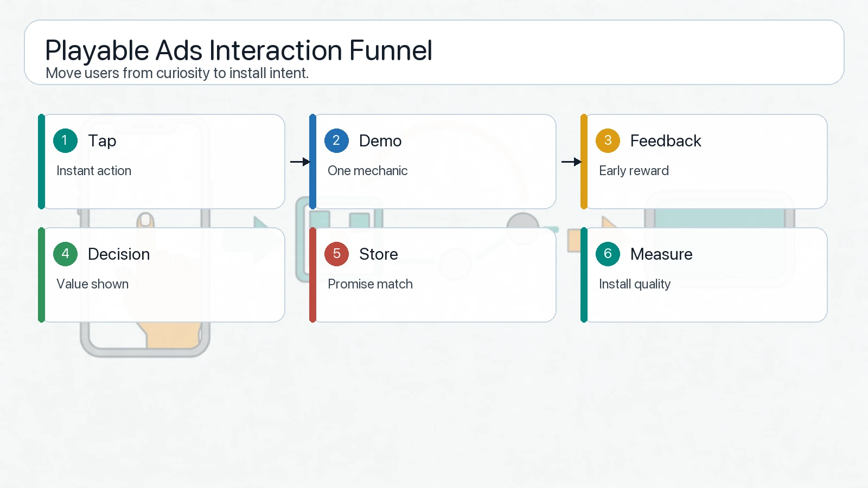Click arrow between Tap and Demo
Image resolution: width=868 pixels, height=488 pixels.
299,162
